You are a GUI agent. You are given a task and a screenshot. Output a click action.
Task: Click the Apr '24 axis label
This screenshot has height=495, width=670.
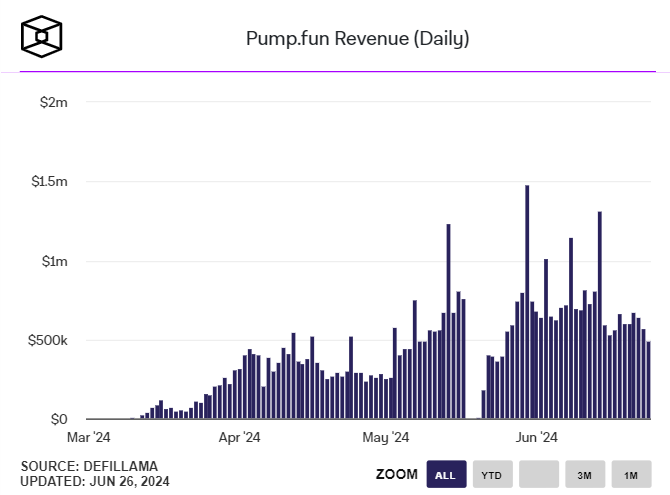239,437
